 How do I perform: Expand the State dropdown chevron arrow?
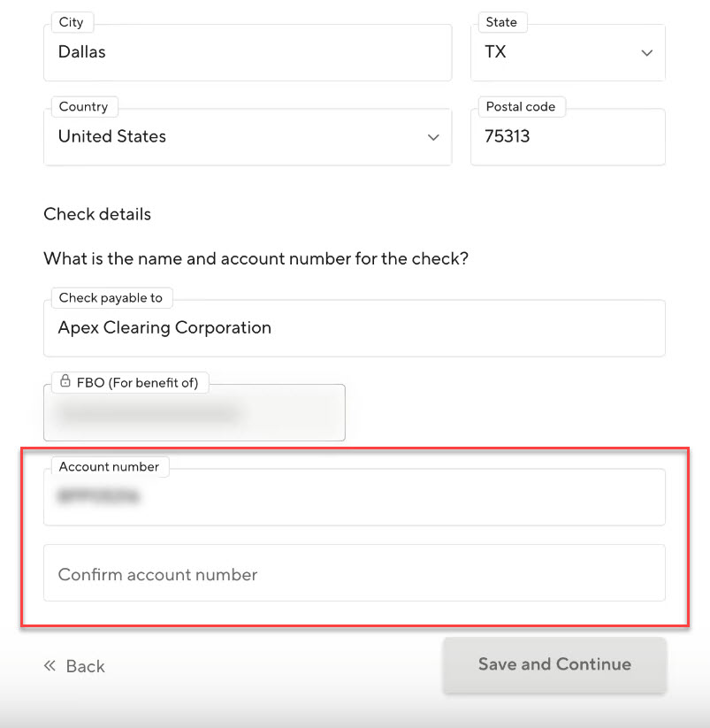[646, 53]
